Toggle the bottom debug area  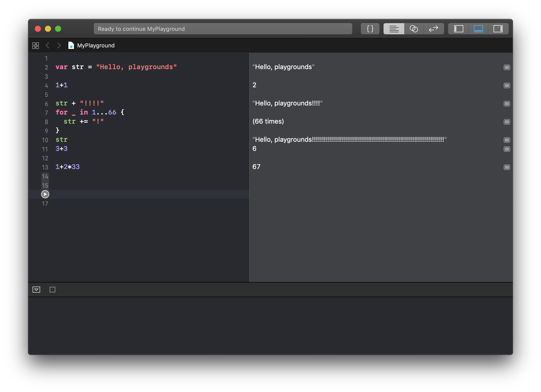[478, 29]
